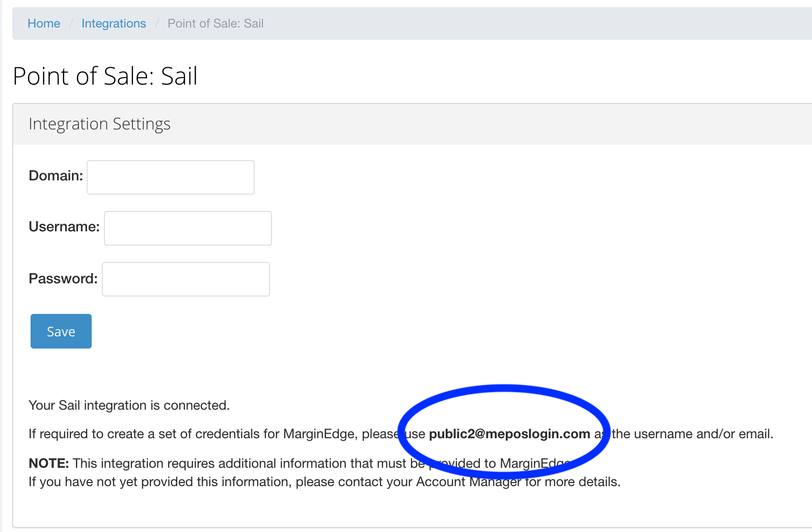The height and width of the screenshot is (532, 812).
Task: Click the slash separator after Integrations
Action: [157, 23]
